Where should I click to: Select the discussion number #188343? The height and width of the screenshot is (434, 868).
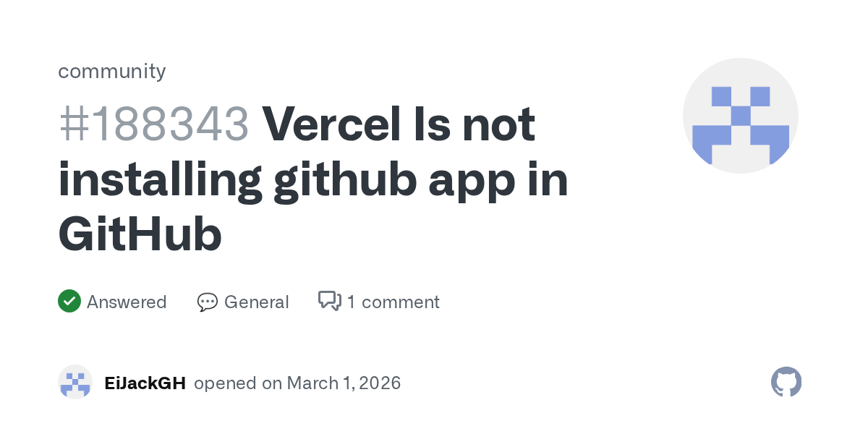[153, 124]
